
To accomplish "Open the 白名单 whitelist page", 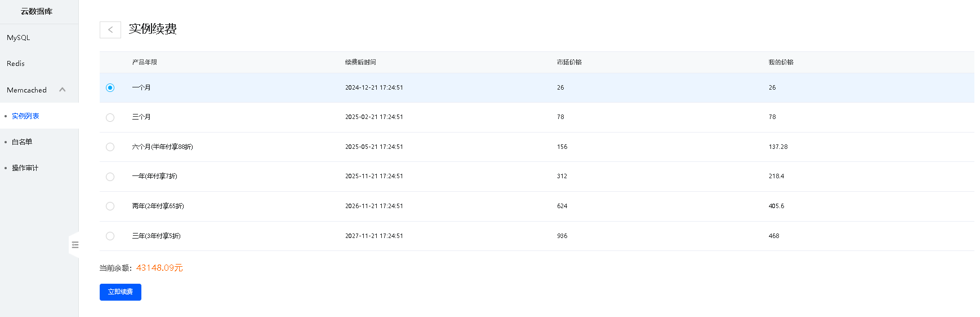I will pos(22,142).
